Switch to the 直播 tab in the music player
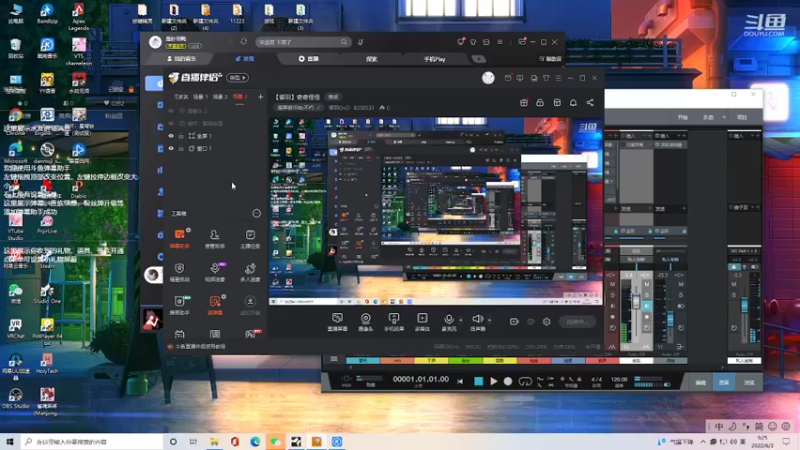 [308, 59]
